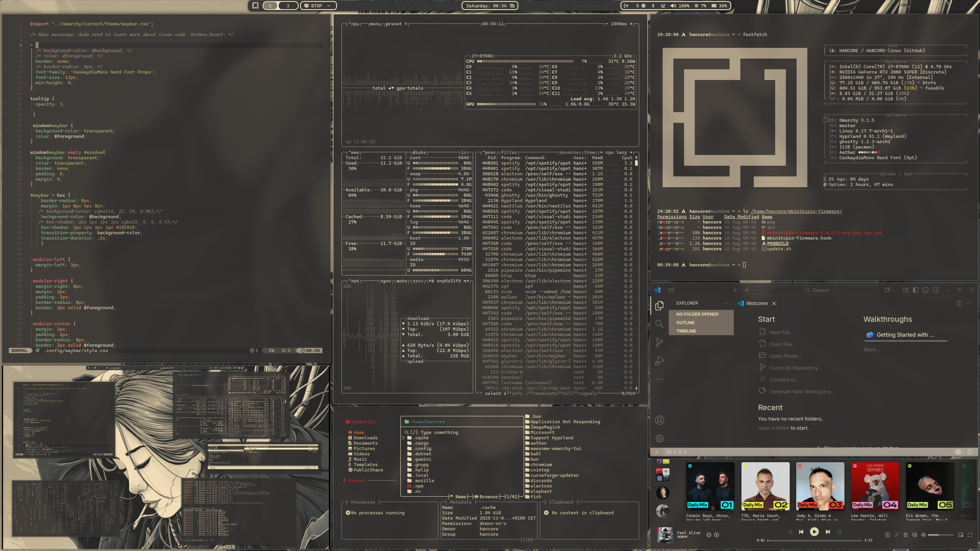Toggle VS Code primary side bar visibility
Viewport: 980px width, 551px height.
pyautogui.click(x=916, y=290)
